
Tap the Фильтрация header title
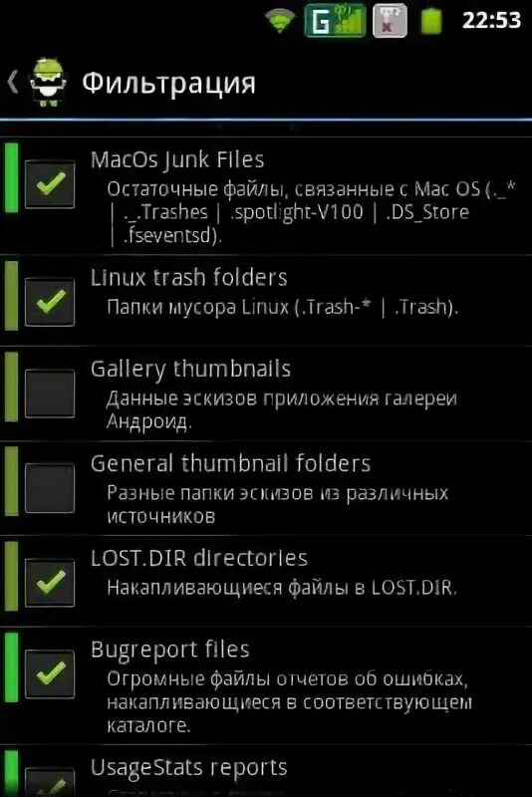[x=168, y=83]
